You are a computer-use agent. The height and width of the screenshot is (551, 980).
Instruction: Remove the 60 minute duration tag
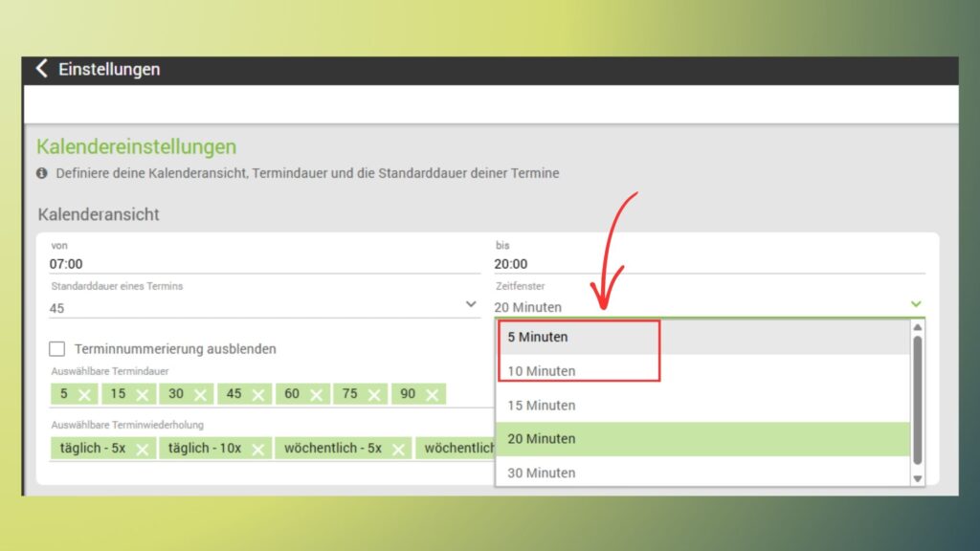tap(316, 395)
